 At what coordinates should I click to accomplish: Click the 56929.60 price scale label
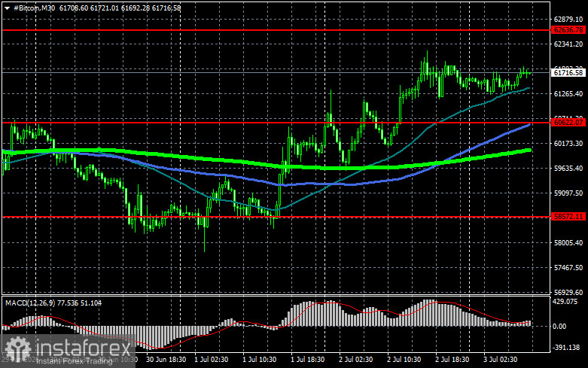point(568,292)
